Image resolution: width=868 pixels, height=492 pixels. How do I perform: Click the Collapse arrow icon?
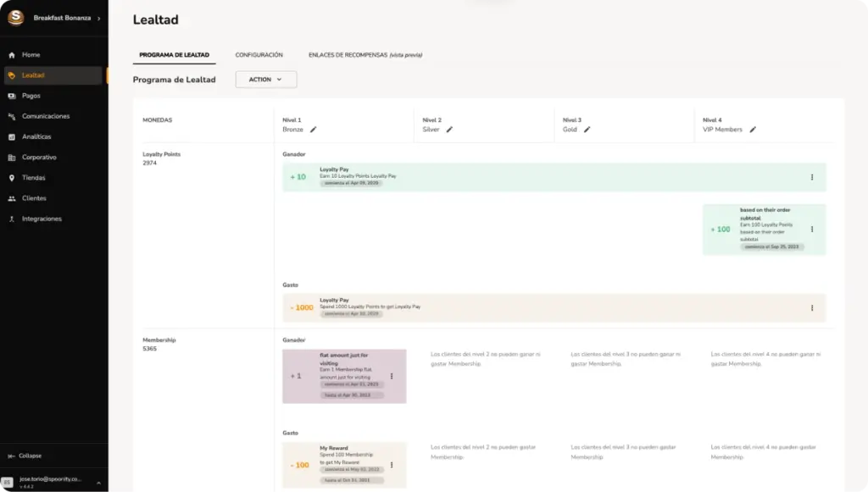coord(11,456)
